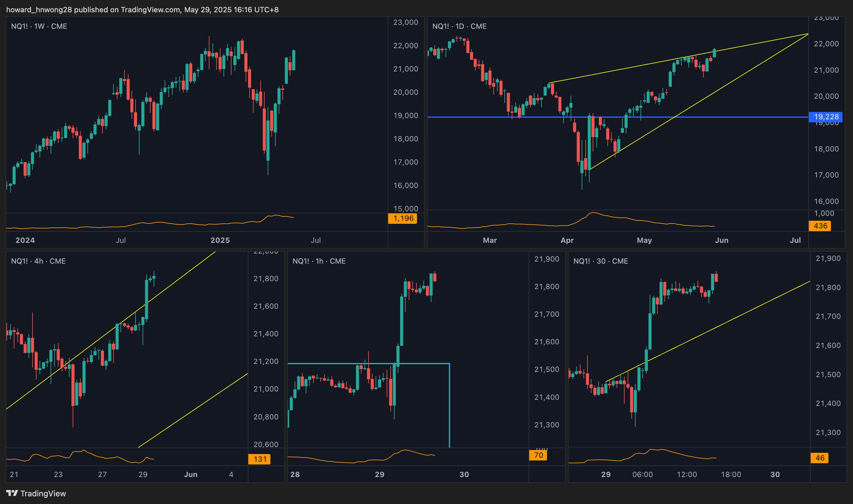Select the NQ1! 1h CME chart title

tap(319, 261)
